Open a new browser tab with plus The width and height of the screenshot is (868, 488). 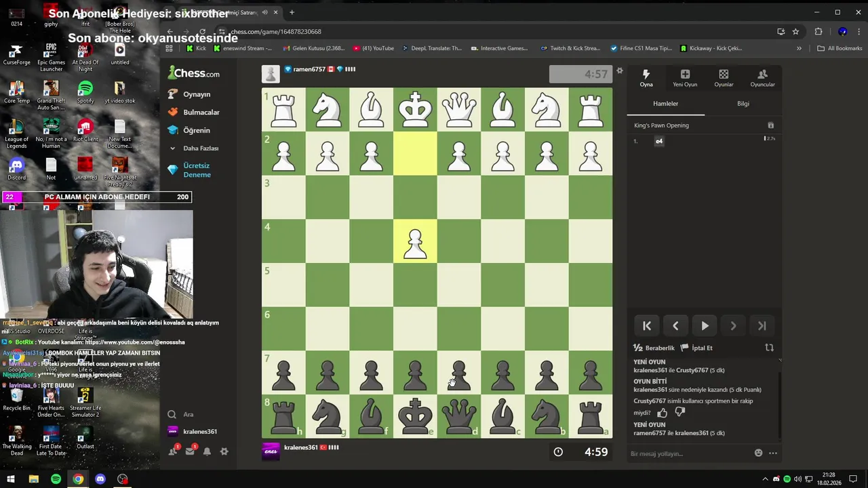292,12
